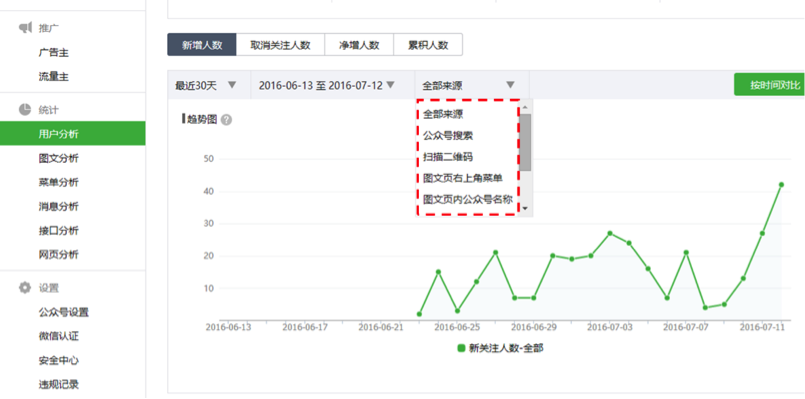Viewport: 805px width, 399px height.
Task: Switch to the 累积人数 tab
Action: point(428,45)
